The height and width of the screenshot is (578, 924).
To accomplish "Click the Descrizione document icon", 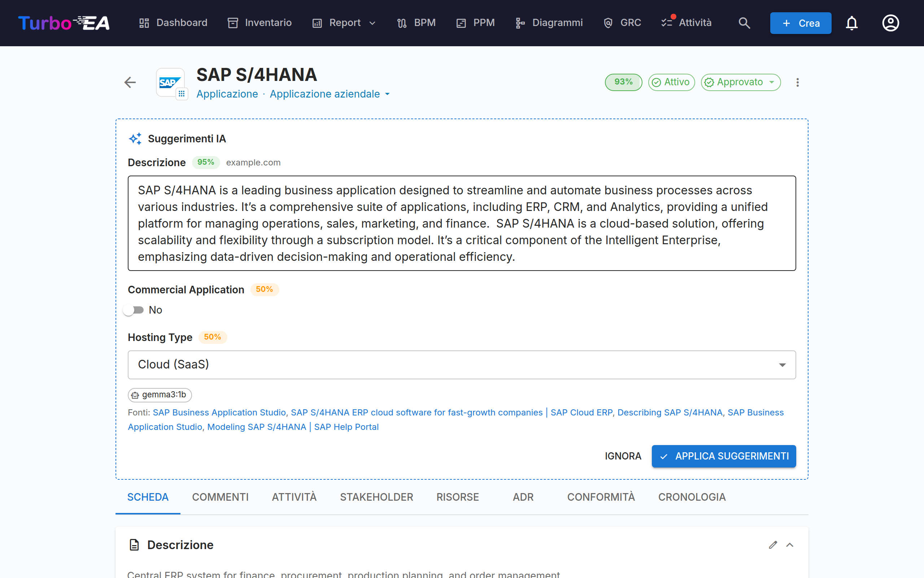I will tap(134, 545).
